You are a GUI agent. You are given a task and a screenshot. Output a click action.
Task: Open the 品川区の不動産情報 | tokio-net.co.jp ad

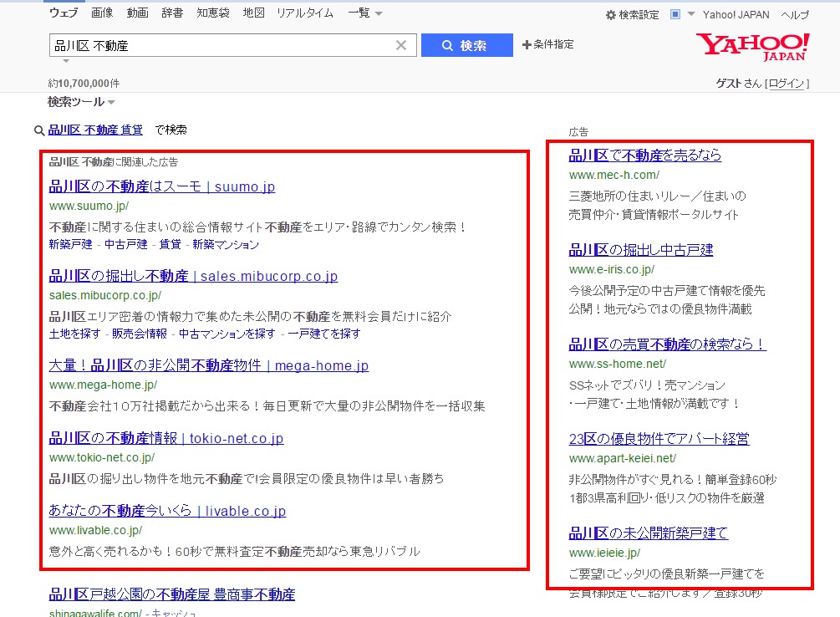(x=166, y=438)
